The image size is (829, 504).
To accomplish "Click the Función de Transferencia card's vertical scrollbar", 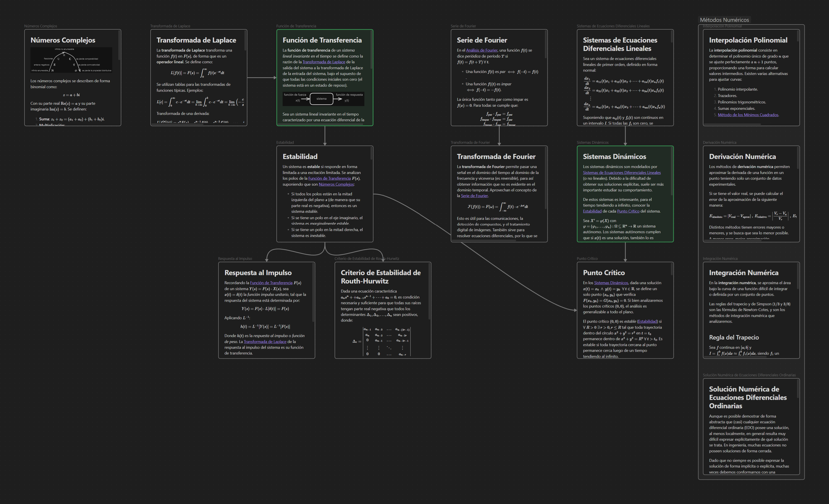I will [371, 50].
